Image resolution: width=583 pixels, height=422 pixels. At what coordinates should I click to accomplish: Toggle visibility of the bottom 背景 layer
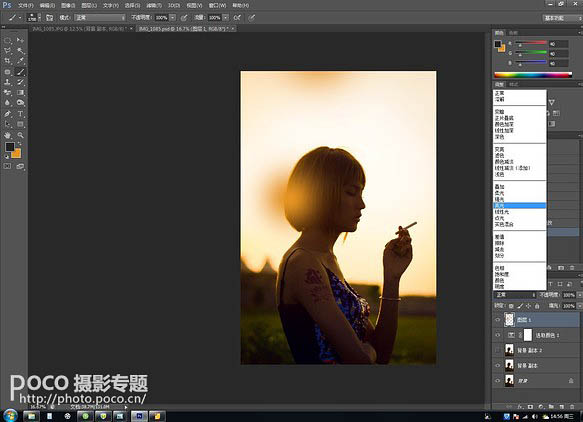pyautogui.click(x=497, y=380)
